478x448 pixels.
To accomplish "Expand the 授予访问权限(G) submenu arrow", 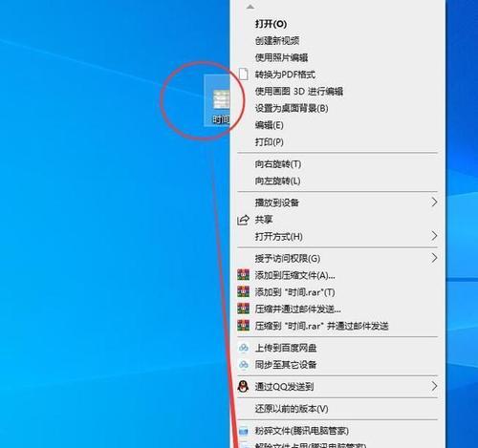I will point(434,258).
